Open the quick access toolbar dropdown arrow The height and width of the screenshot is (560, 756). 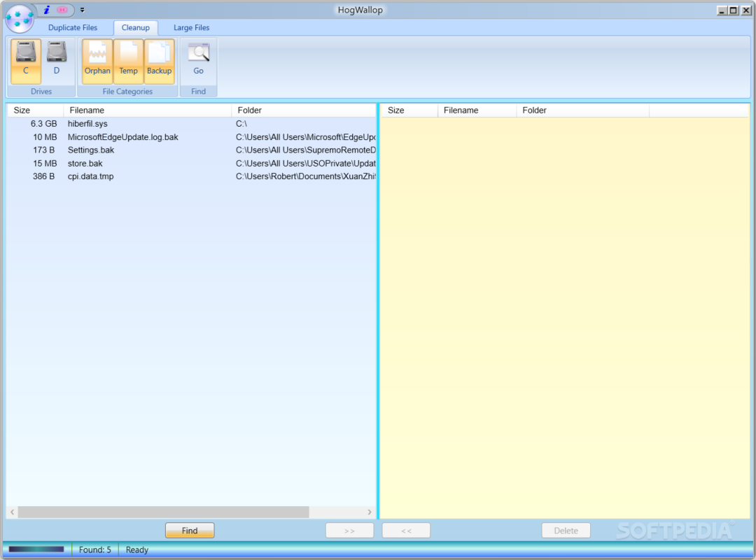(83, 10)
